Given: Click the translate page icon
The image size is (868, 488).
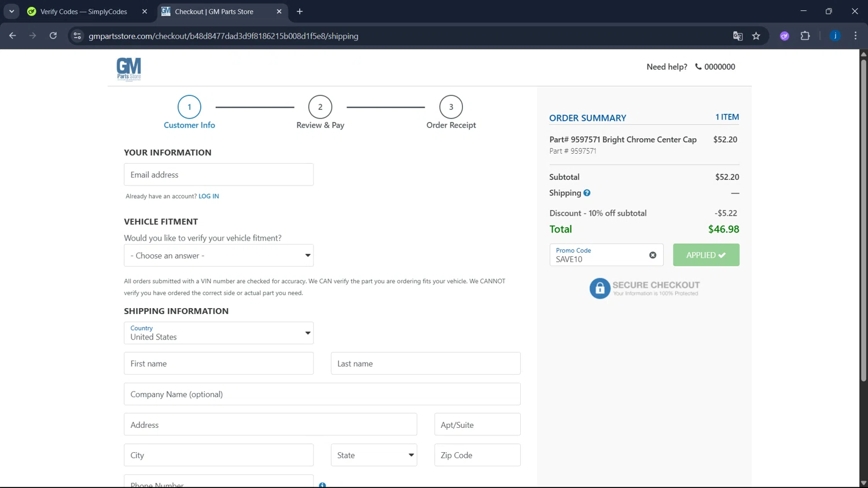Looking at the screenshot, I should point(738,36).
